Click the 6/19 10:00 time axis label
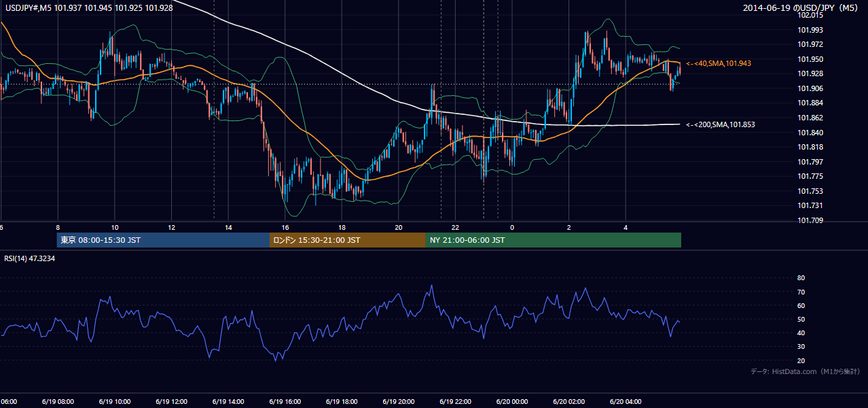This screenshot has width=868, height=408. (x=115, y=401)
